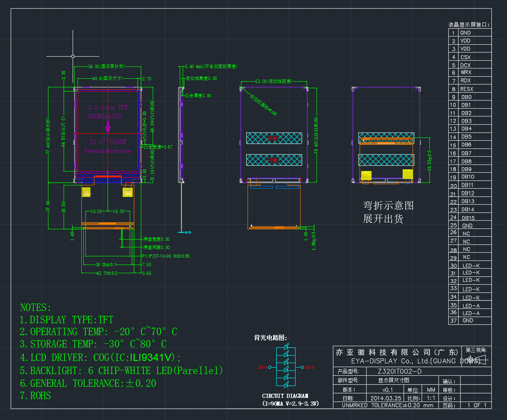Select the scale value 1:1
This screenshot has width=507, height=420.
431,398
